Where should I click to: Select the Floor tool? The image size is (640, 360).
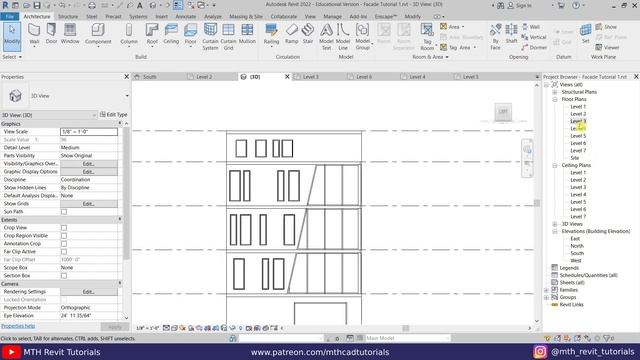click(x=190, y=35)
